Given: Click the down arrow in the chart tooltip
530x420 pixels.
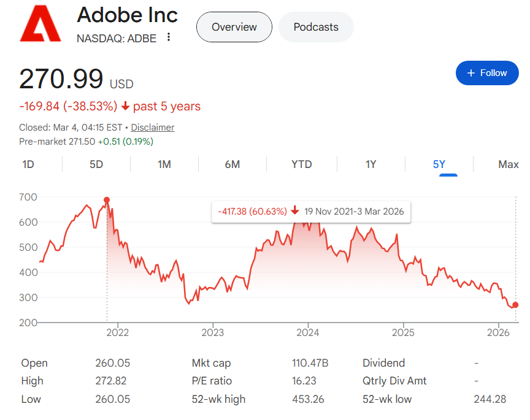Looking at the screenshot, I should coord(295,211).
